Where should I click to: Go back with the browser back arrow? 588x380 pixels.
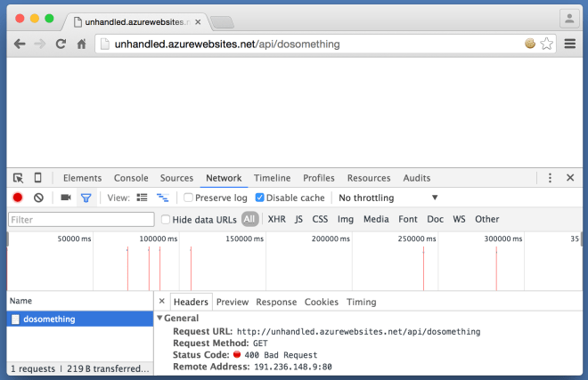pyautogui.click(x=20, y=44)
